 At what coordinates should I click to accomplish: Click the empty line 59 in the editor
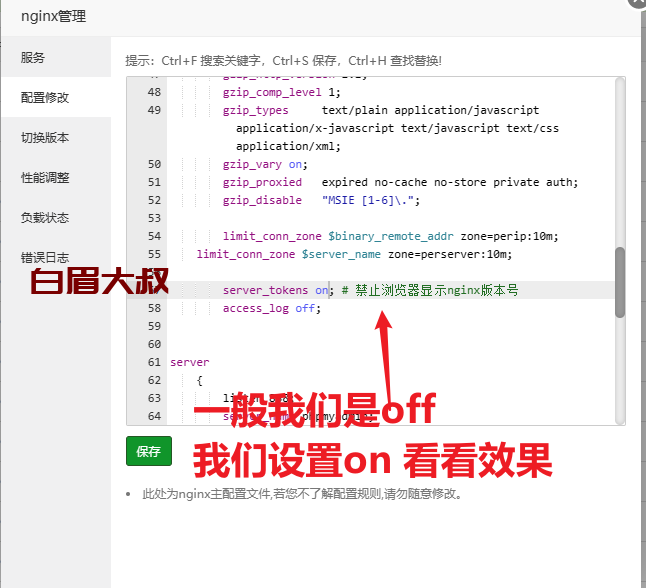click(x=391, y=326)
